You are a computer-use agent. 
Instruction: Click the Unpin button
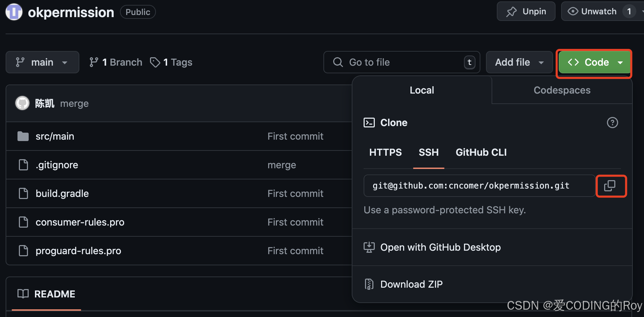point(526,12)
